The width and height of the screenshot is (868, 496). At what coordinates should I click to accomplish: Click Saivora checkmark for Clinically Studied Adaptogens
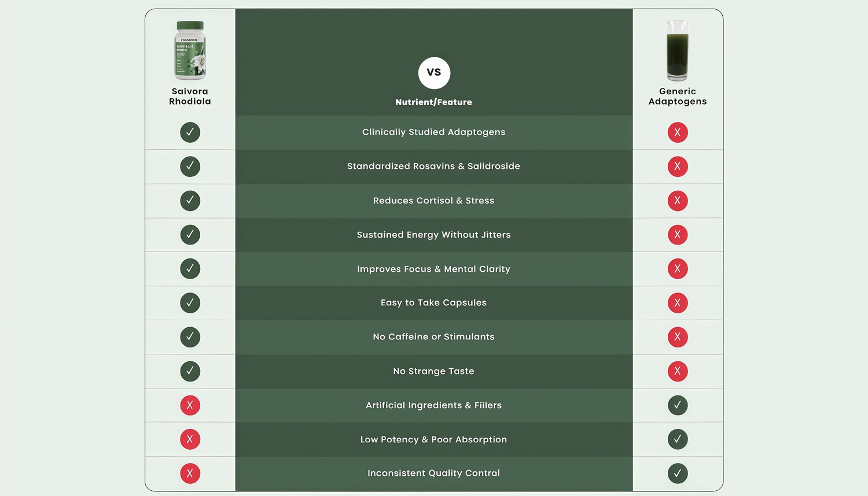pyautogui.click(x=190, y=132)
